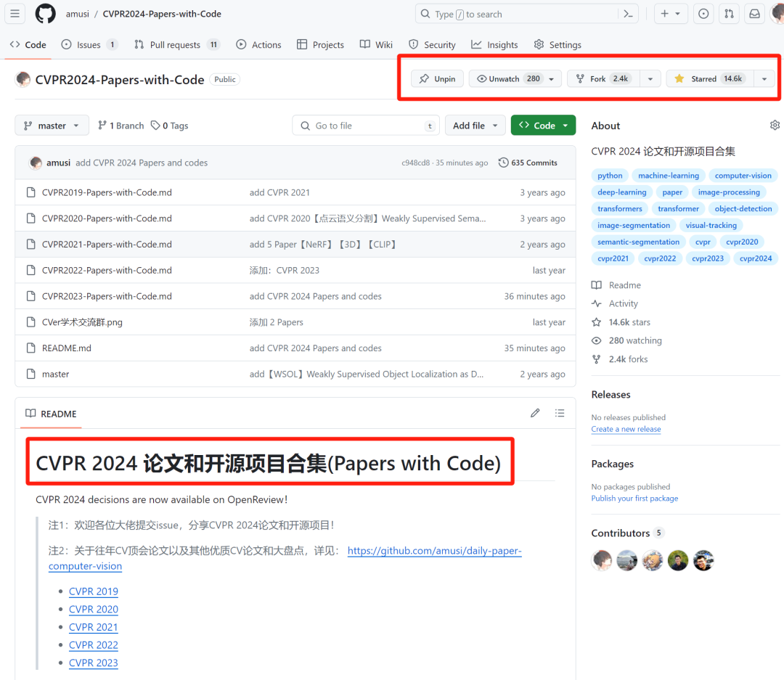
Task: Expand the Fork dropdown arrow
Action: tap(650, 79)
